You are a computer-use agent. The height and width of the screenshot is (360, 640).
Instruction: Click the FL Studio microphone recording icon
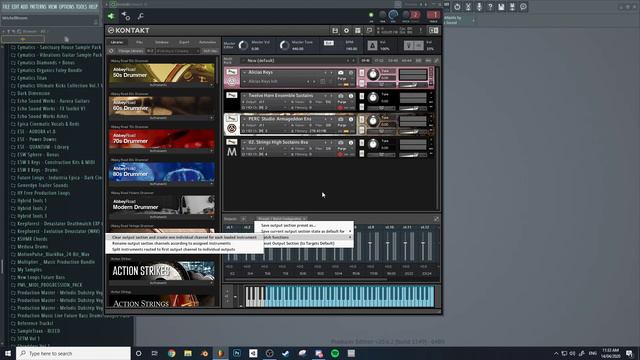[479, 7]
